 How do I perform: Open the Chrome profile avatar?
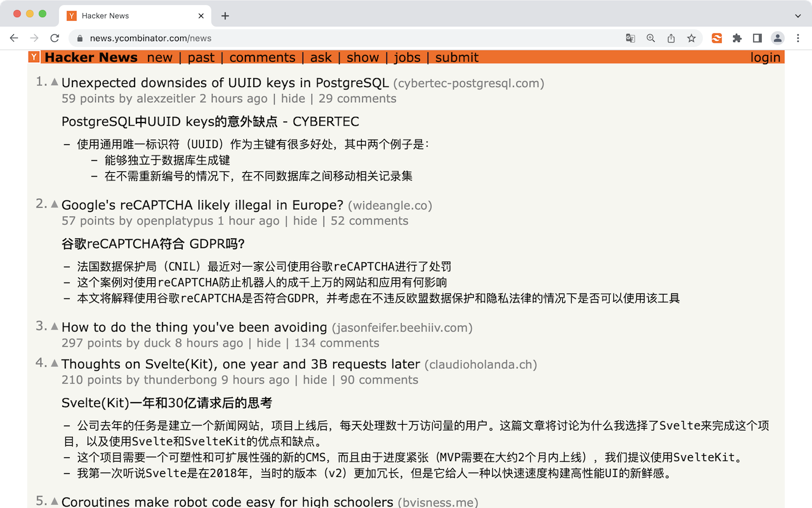tap(778, 38)
